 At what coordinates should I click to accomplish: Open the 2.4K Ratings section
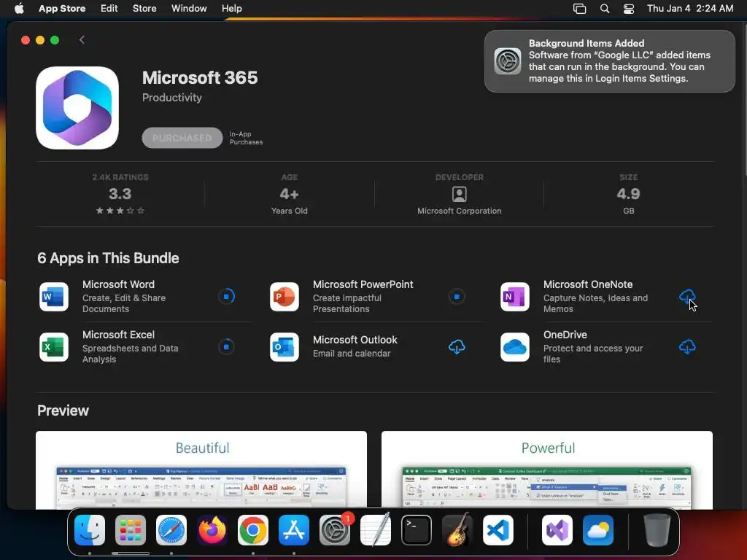click(x=120, y=195)
